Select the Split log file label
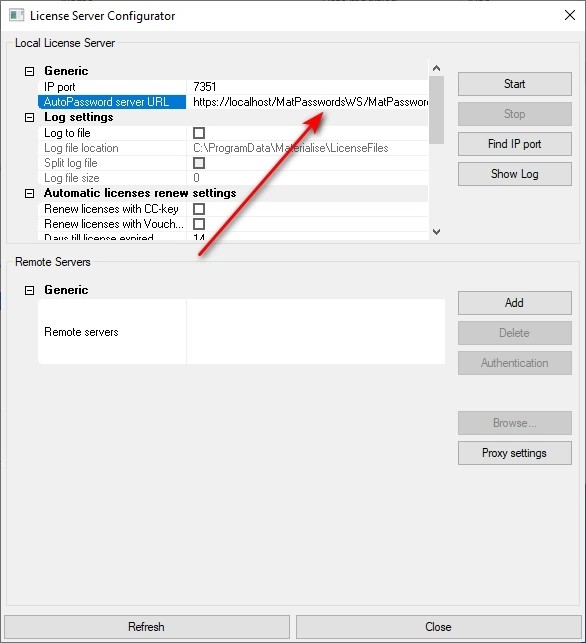Screen dimensions: 586x643 click(x=71, y=163)
